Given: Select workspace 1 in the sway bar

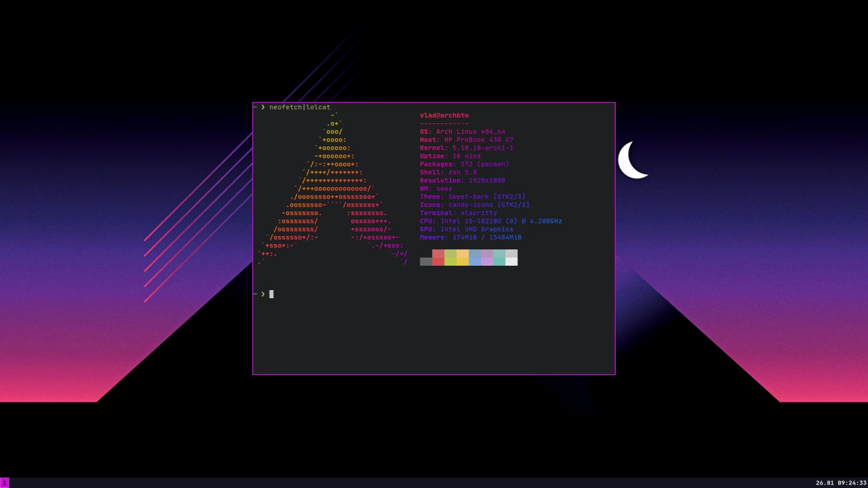Looking at the screenshot, I should tap(4, 483).
